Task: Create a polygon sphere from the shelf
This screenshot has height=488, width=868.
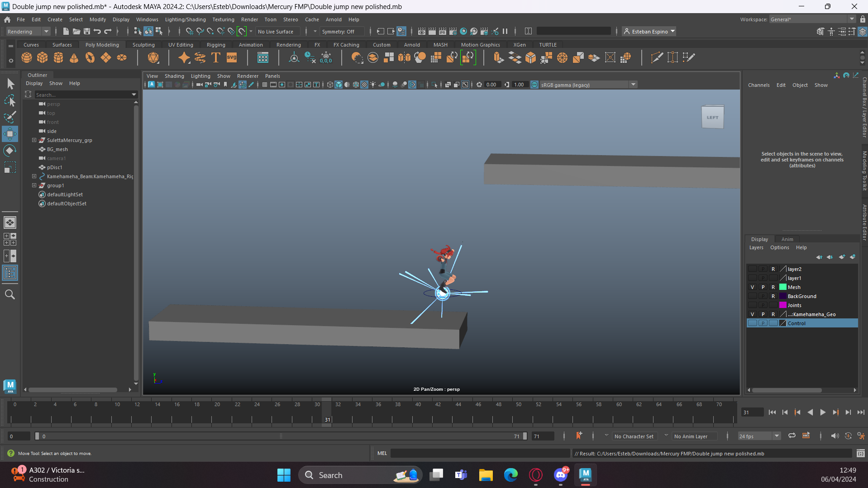Action: click(27, 57)
